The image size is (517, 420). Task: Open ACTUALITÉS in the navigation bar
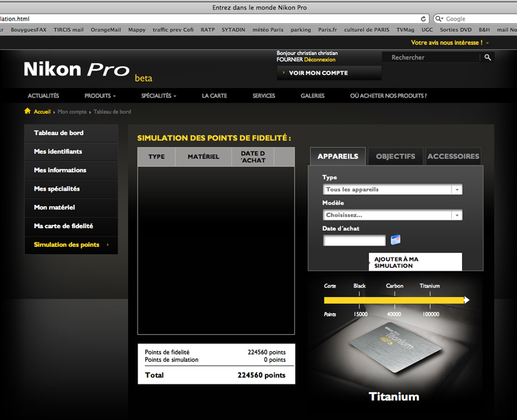[43, 96]
